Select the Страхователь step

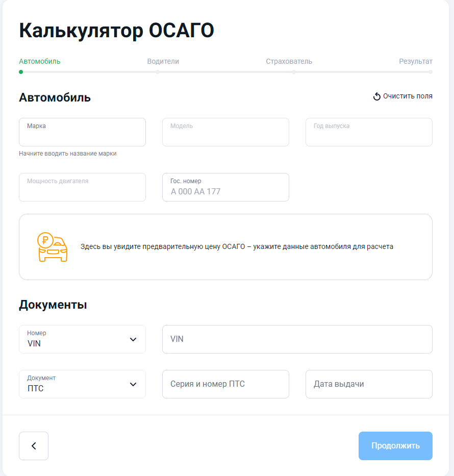[289, 61]
